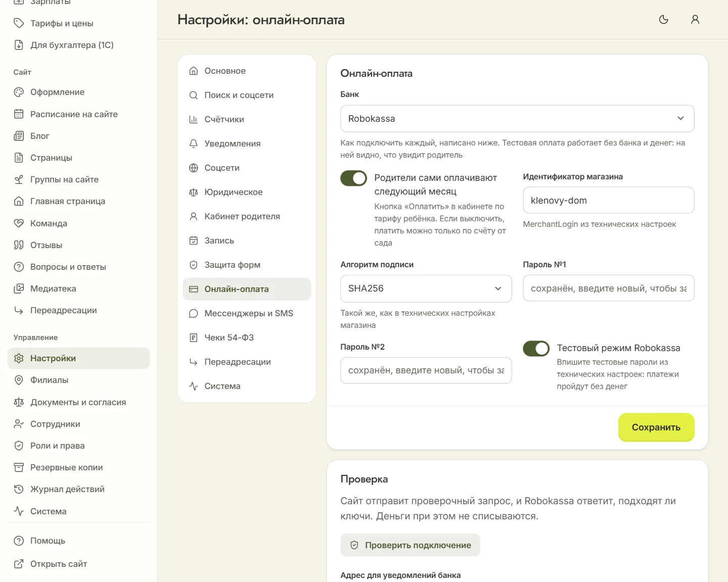Viewport: 728px width, 582px height.
Task: Open Основное settings section
Action: pos(247,71)
